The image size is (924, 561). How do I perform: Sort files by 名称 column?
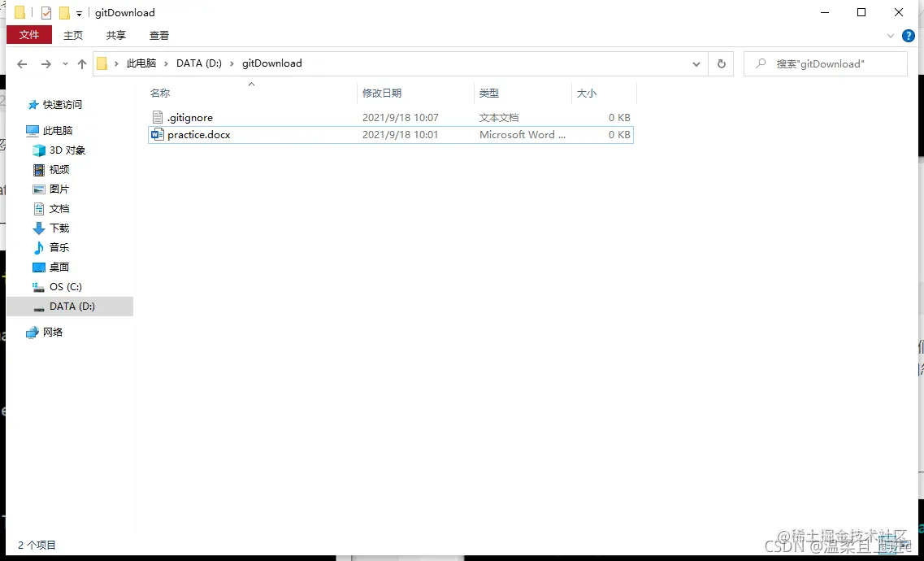pyautogui.click(x=252, y=93)
